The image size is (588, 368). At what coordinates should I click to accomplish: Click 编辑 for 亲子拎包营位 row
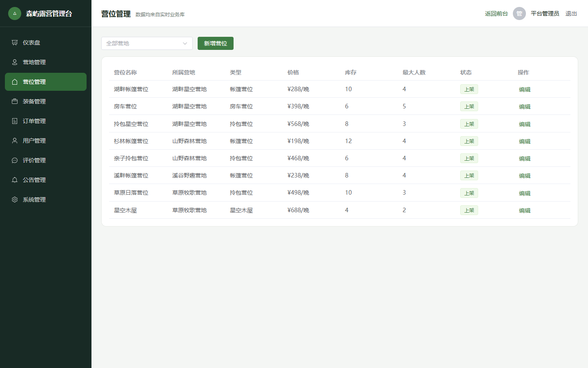[525, 159]
